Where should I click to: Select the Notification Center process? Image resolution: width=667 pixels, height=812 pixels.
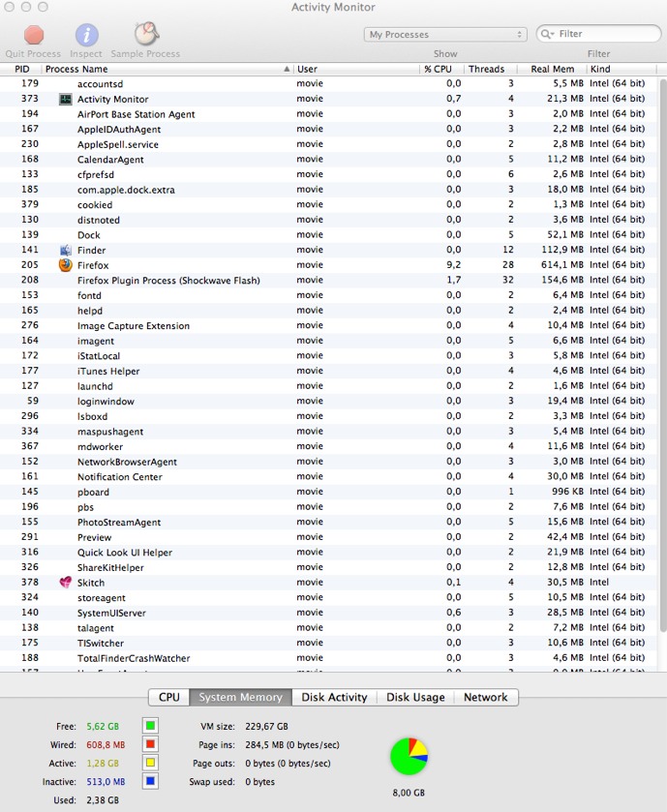pyautogui.click(x=329, y=477)
